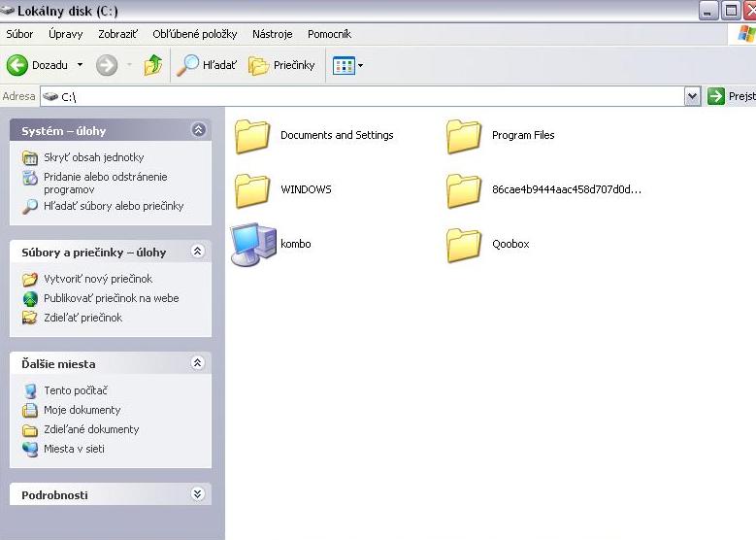The image size is (756, 540).
Task: Click the add or remove programs icon
Action: [x=30, y=178]
